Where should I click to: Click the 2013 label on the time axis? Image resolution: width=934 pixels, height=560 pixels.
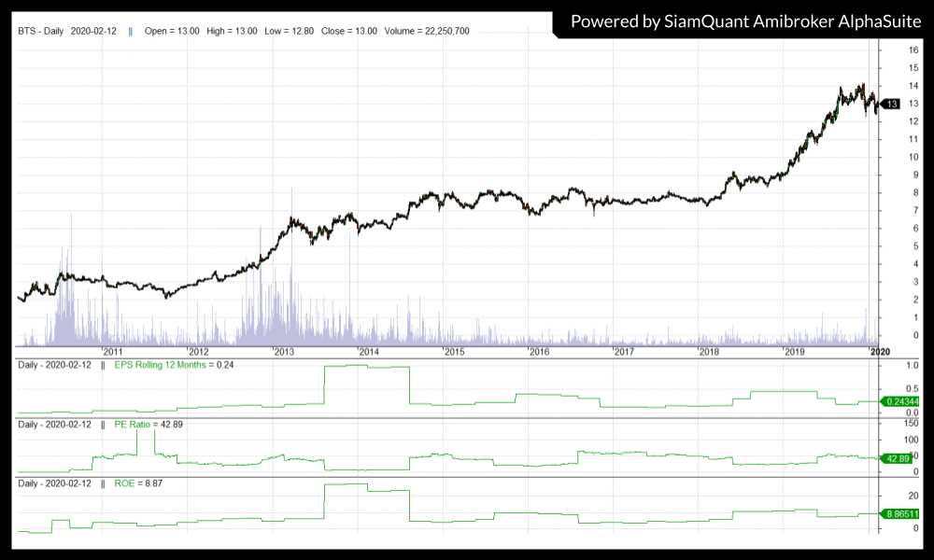tap(284, 352)
